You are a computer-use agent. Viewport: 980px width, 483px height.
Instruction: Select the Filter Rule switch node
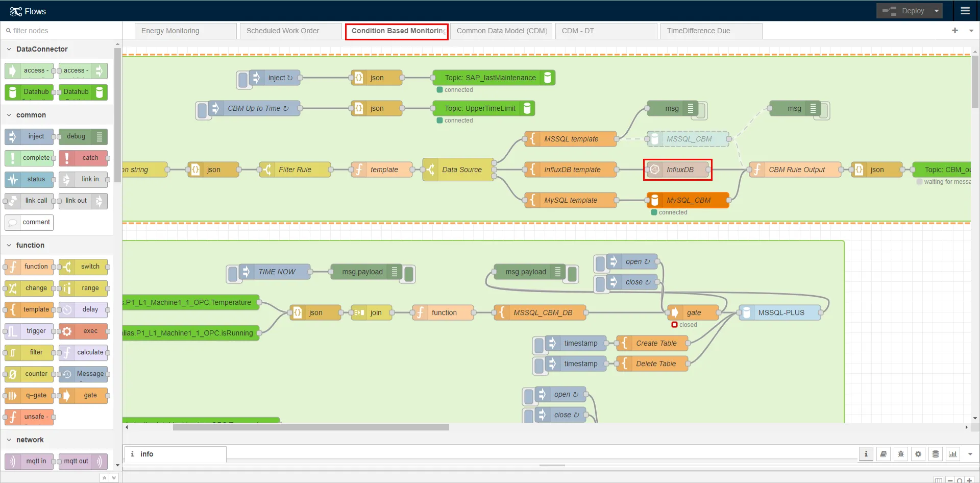[295, 170]
